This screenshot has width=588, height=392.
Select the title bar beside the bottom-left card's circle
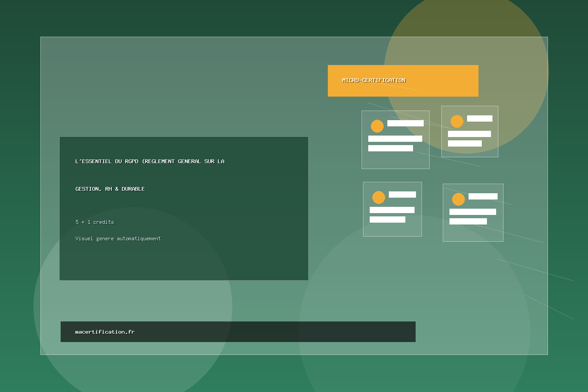click(402, 194)
